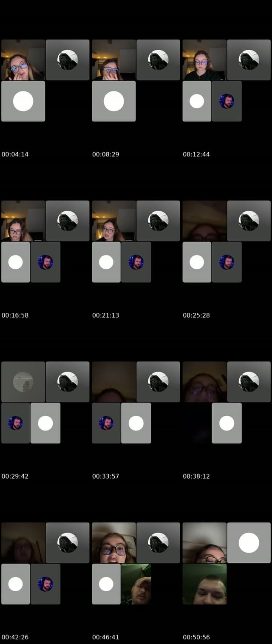Select white circle avatar in 00:46:41 frame
This screenshot has height=644, width=272.
[x=106, y=584]
